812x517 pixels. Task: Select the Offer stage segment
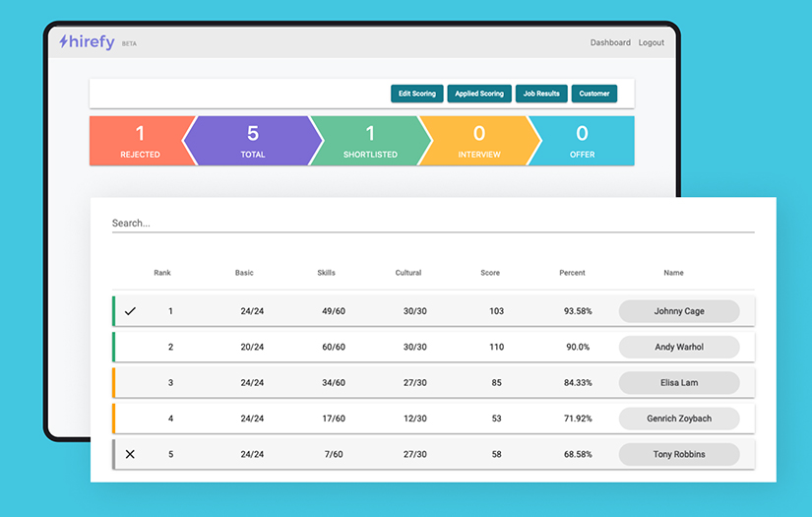tap(582, 141)
